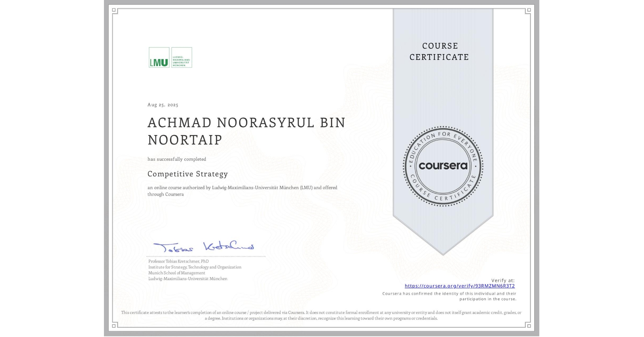Select the name line 'NOORTAIP'

[185, 140]
